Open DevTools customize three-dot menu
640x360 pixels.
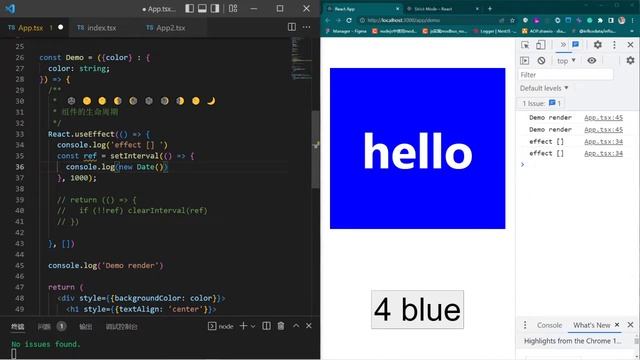tap(614, 45)
